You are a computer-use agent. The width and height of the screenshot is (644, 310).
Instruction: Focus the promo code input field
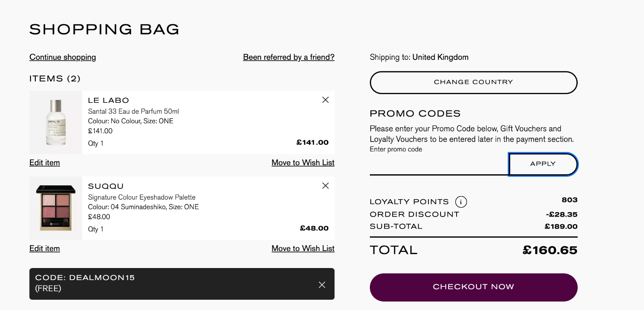[x=439, y=164]
